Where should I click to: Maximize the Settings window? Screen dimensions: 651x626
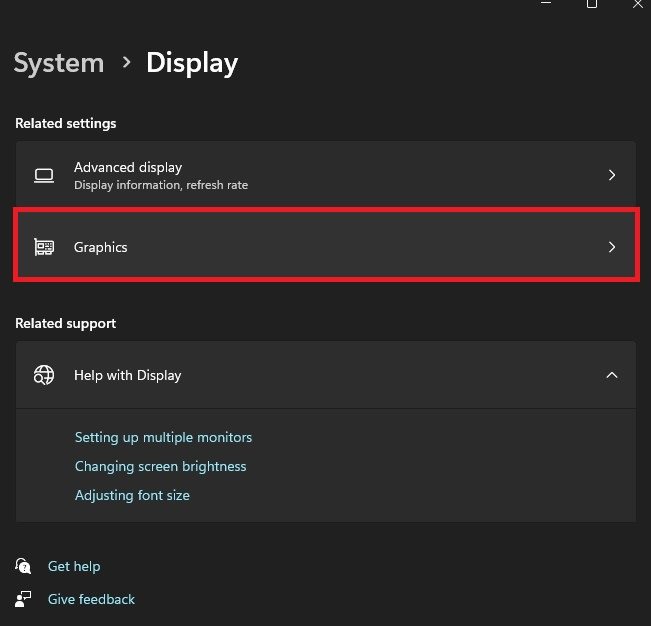pyautogui.click(x=592, y=5)
